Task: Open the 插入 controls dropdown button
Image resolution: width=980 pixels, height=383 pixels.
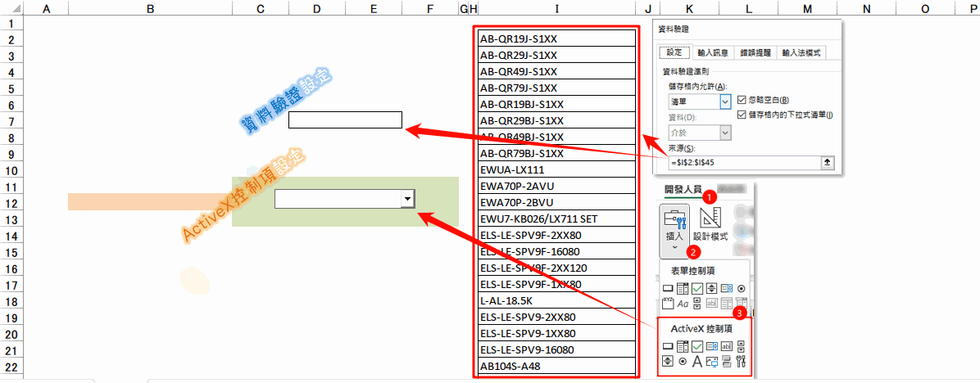Action: (x=674, y=231)
